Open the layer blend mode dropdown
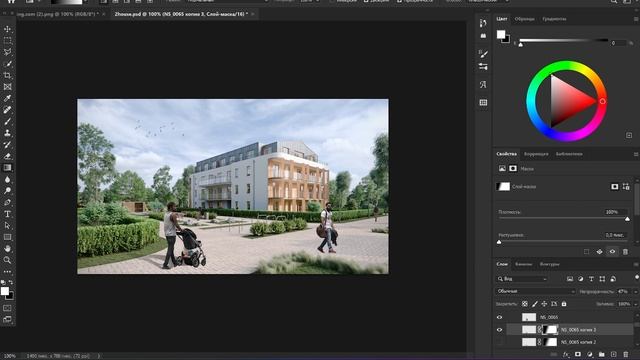 coord(536,291)
